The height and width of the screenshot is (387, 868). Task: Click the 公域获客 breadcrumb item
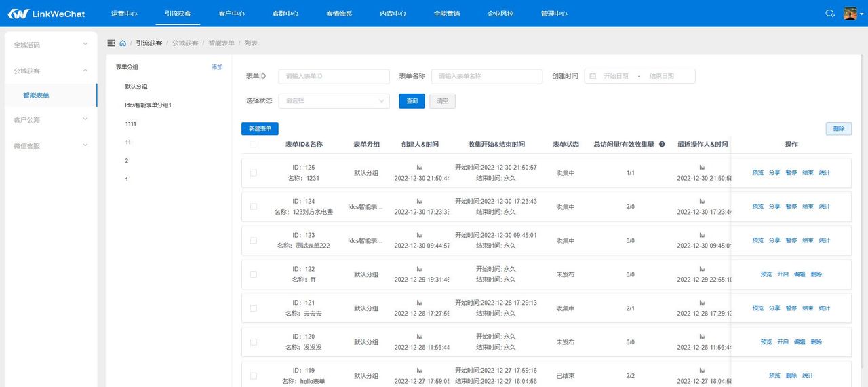pos(185,43)
